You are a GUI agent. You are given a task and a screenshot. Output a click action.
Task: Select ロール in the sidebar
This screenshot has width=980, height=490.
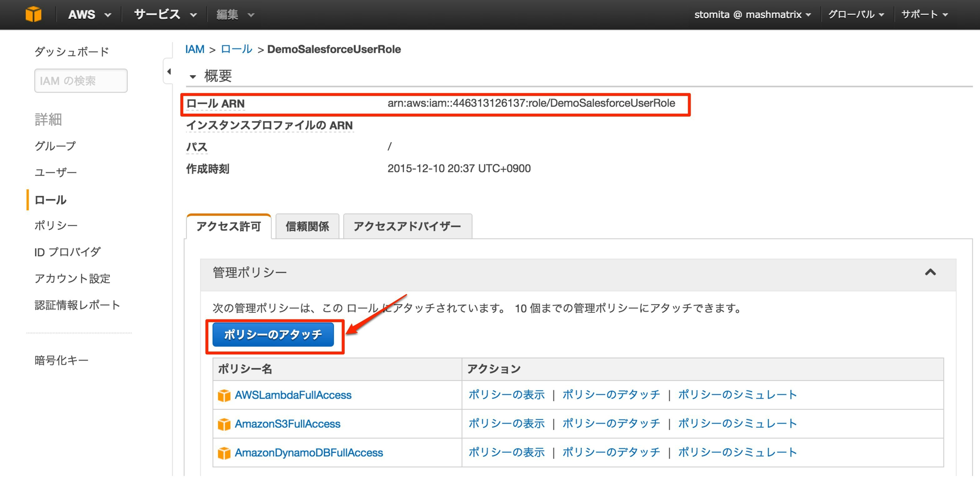click(x=50, y=200)
